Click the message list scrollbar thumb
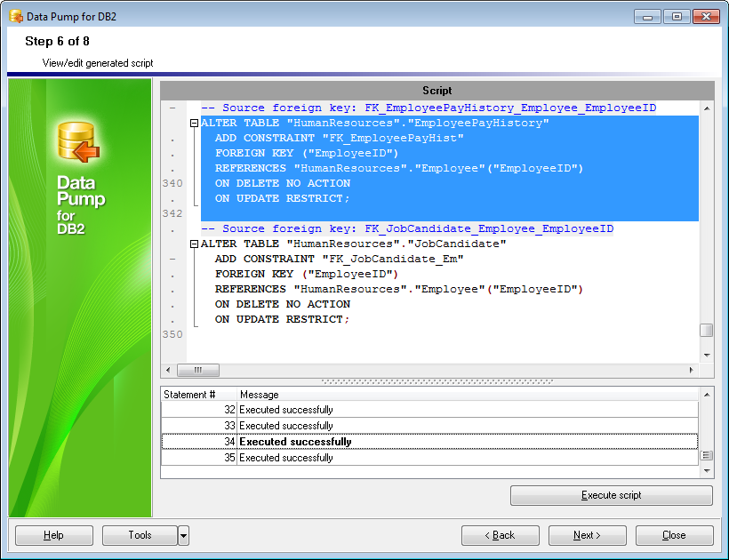The image size is (729, 560). coord(707,455)
